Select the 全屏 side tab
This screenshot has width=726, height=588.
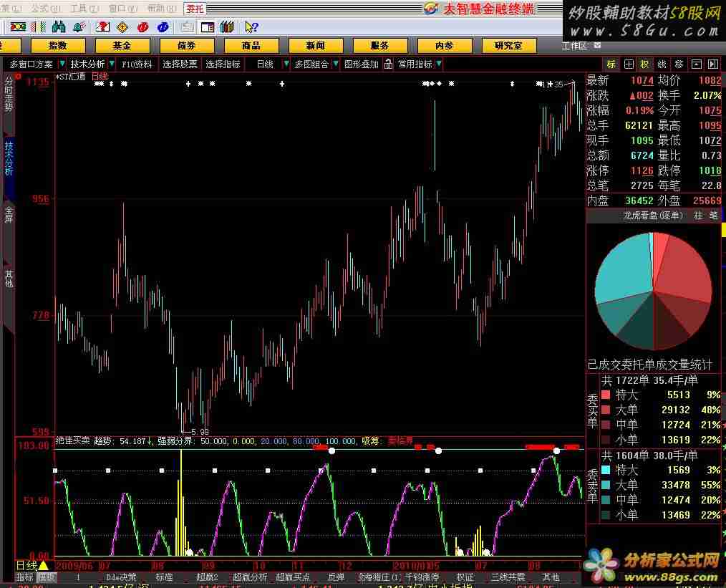(9, 214)
